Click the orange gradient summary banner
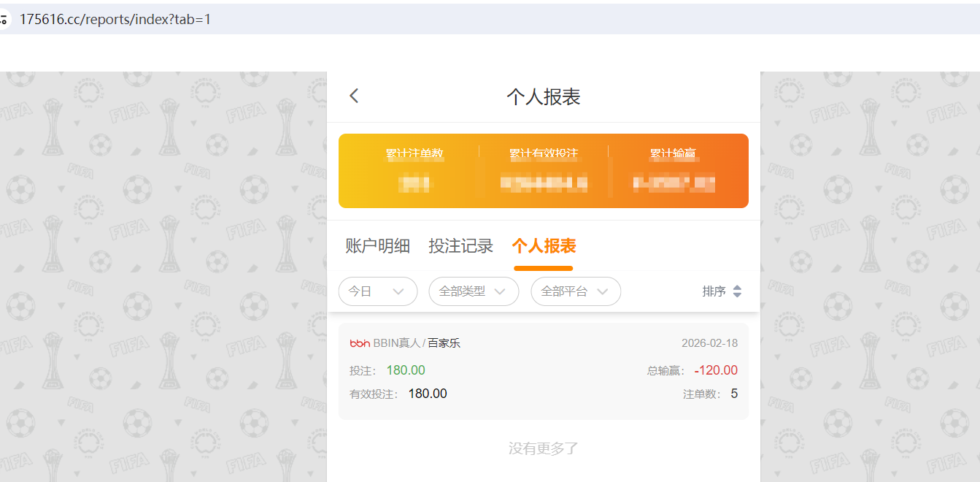The height and width of the screenshot is (482, 980). pyautogui.click(x=543, y=170)
